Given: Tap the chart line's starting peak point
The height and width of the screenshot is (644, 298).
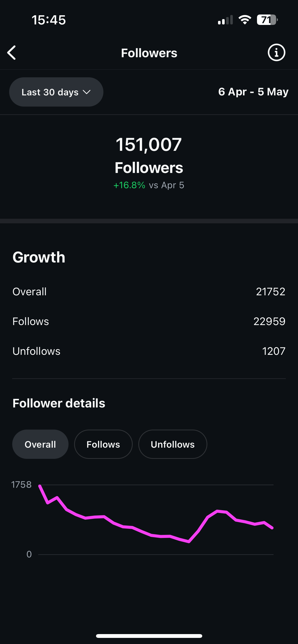Looking at the screenshot, I should click(x=40, y=486).
